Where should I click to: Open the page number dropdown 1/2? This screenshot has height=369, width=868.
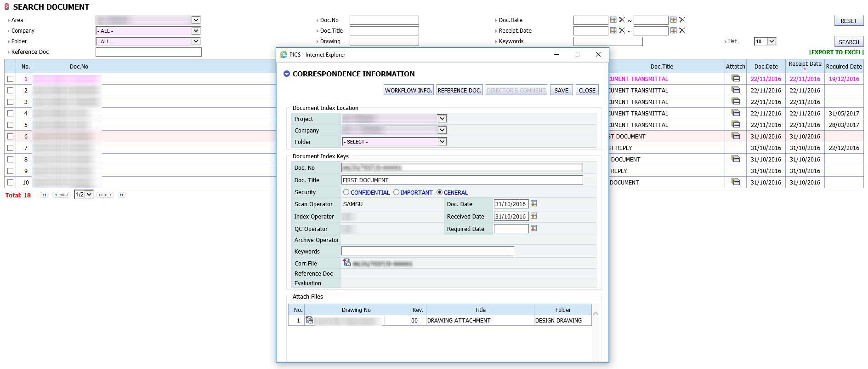tap(84, 194)
